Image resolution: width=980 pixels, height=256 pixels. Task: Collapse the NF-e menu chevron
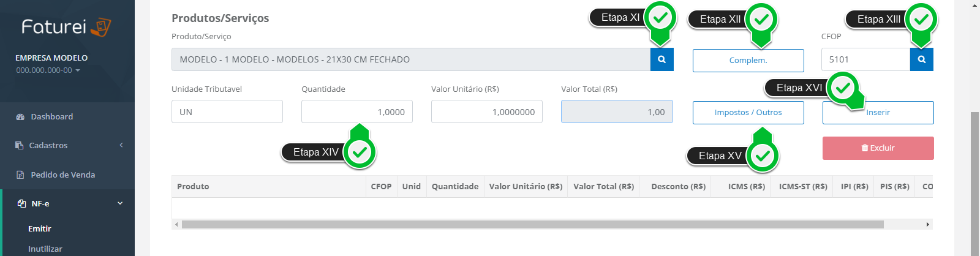pyautogui.click(x=120, y=203)
